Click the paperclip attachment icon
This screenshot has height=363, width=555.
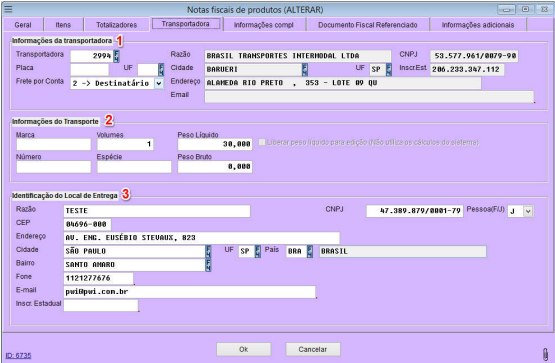click(545, 353)
